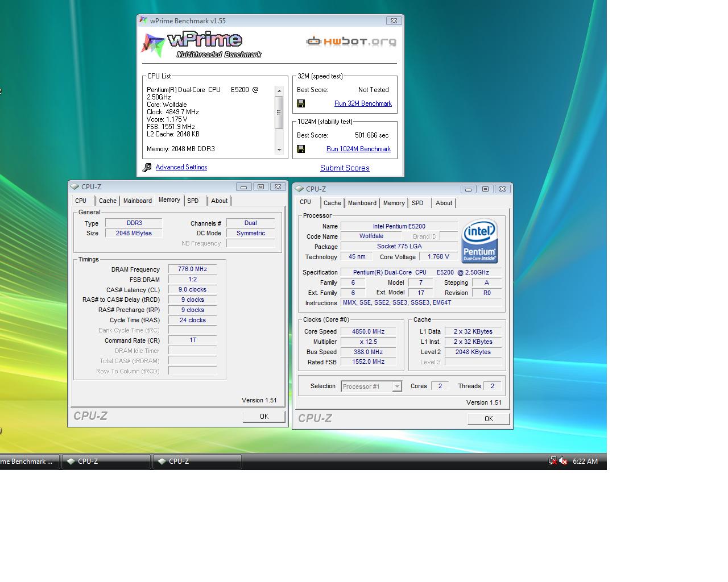Viewport: 728px width, 582px height.
Task: Click the CPU List scrollbar thumb
Action: coord(279,112)
